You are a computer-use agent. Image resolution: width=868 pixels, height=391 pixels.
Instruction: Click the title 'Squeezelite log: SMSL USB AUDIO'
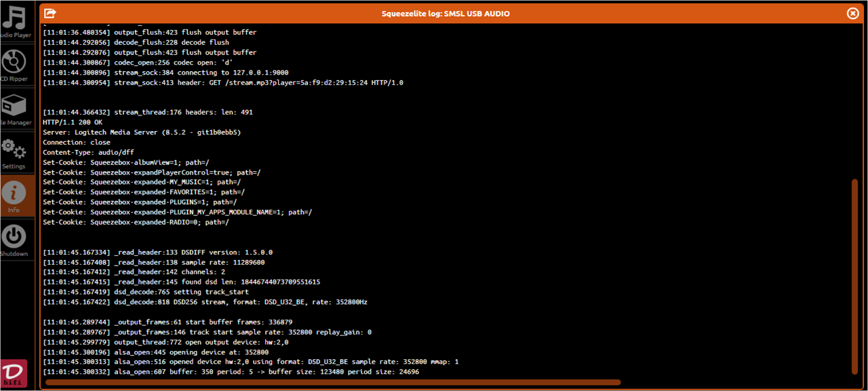coord(446,14)
